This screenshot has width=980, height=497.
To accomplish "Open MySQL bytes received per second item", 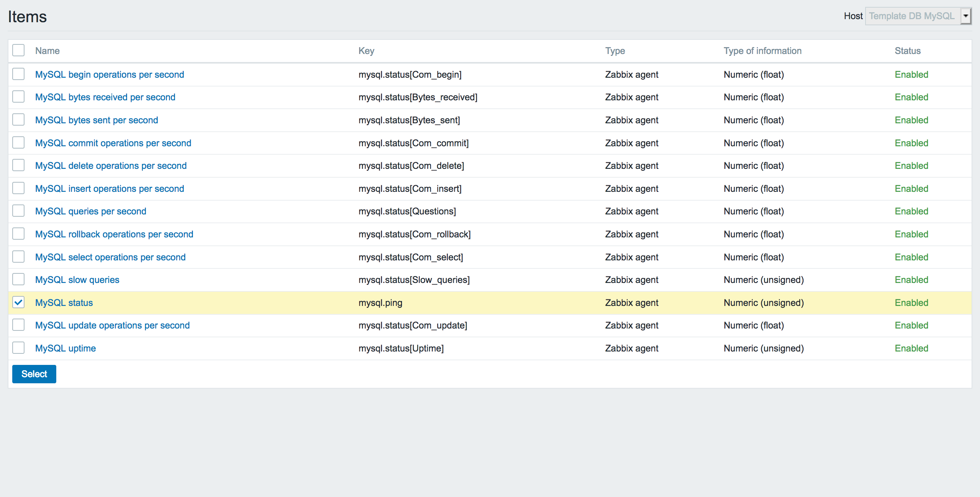I will point(105,97).
